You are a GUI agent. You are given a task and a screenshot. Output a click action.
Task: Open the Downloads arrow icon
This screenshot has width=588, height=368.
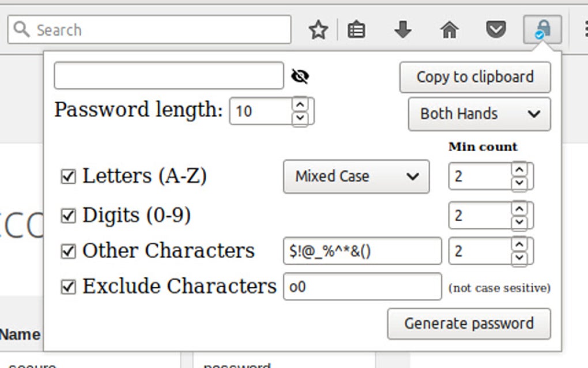[x=402, y=29]
